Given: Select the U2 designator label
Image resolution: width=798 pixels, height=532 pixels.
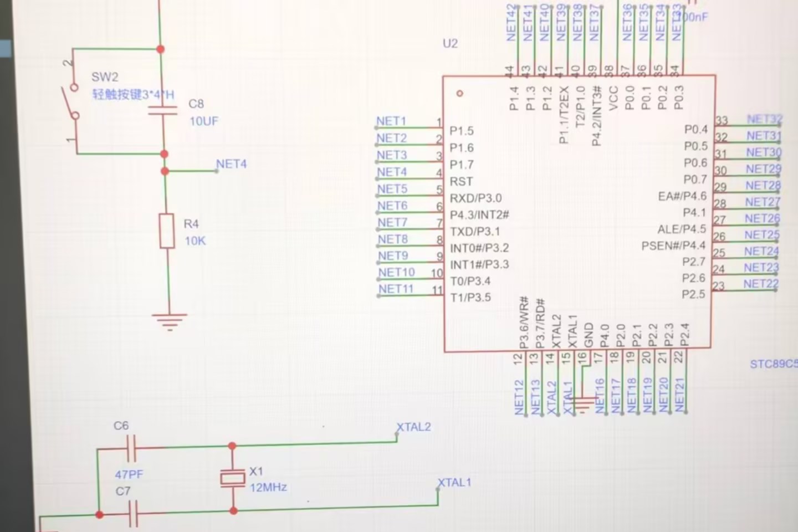Looking at the screenshot, I should pyautogui.click(x=451, y=43).
